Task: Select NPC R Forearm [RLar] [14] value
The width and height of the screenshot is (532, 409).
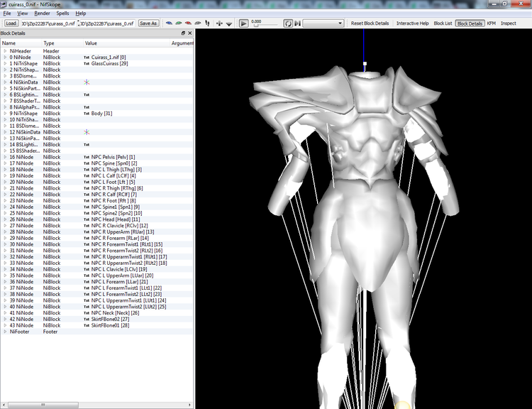Action: 120,238
